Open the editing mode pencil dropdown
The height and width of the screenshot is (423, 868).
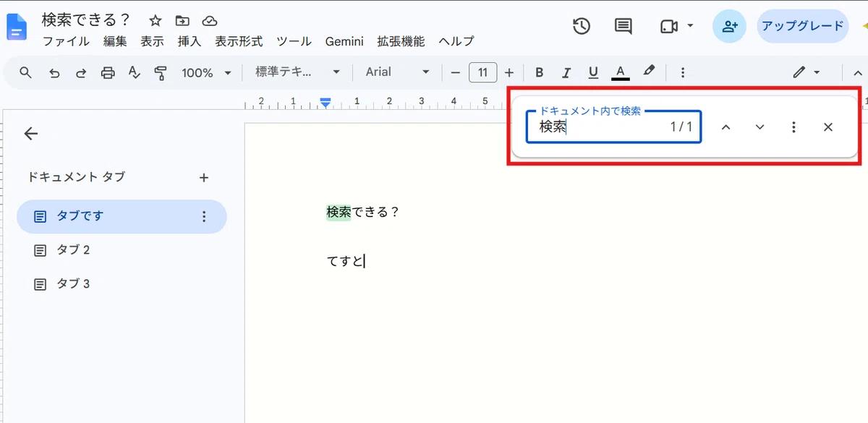click(806, 72)
